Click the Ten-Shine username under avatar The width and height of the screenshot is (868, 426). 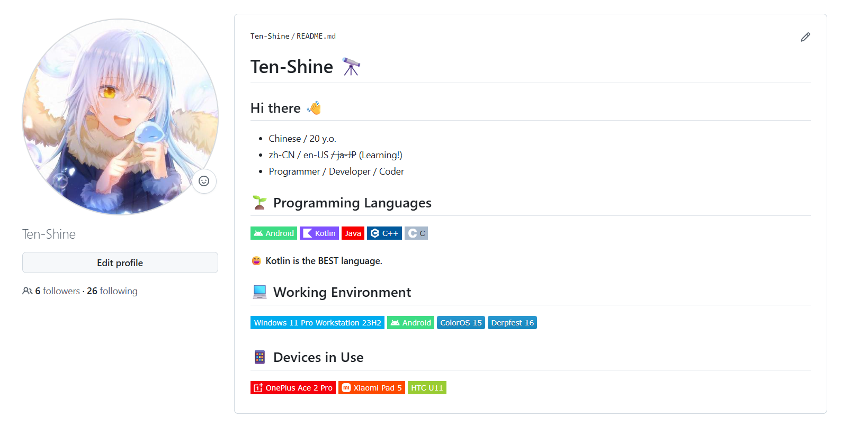(49, 234)
